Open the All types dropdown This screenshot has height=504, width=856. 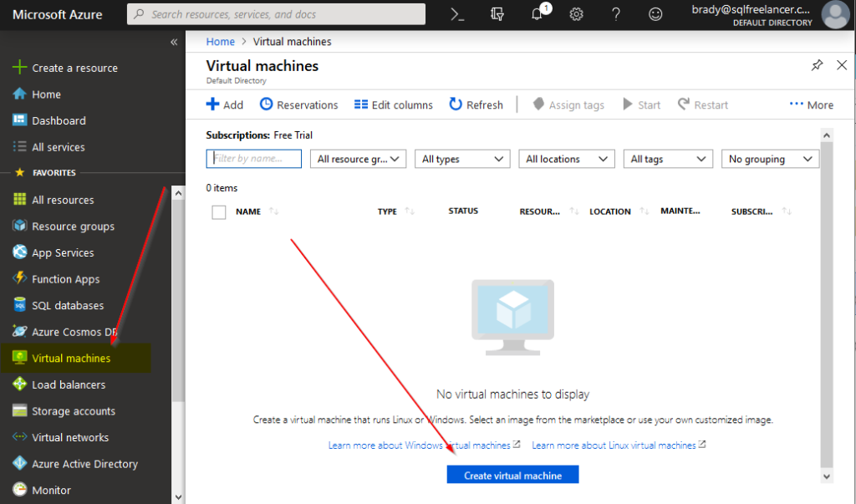pyautogui.click(x=461, y=159)
